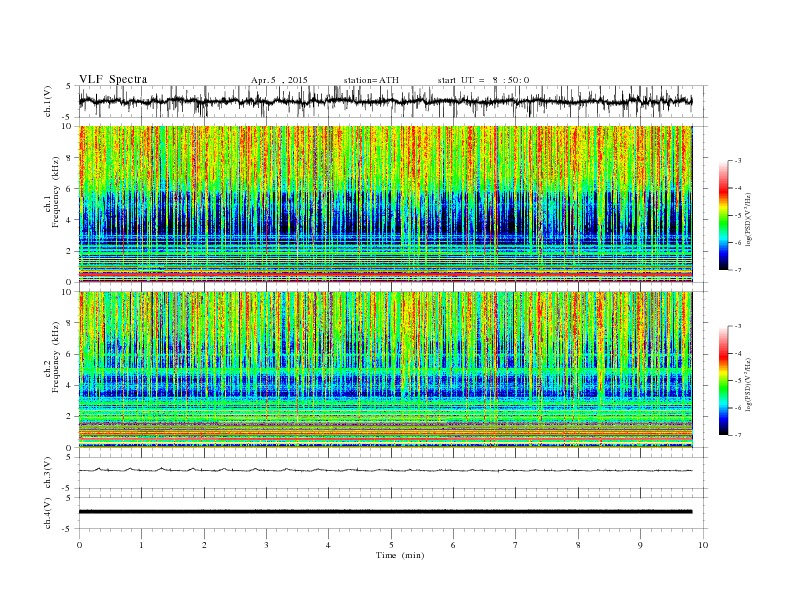Click the "Time (min)" x-axis title
This screenshot has height=612, width=792.
click(x=400, y=555)
